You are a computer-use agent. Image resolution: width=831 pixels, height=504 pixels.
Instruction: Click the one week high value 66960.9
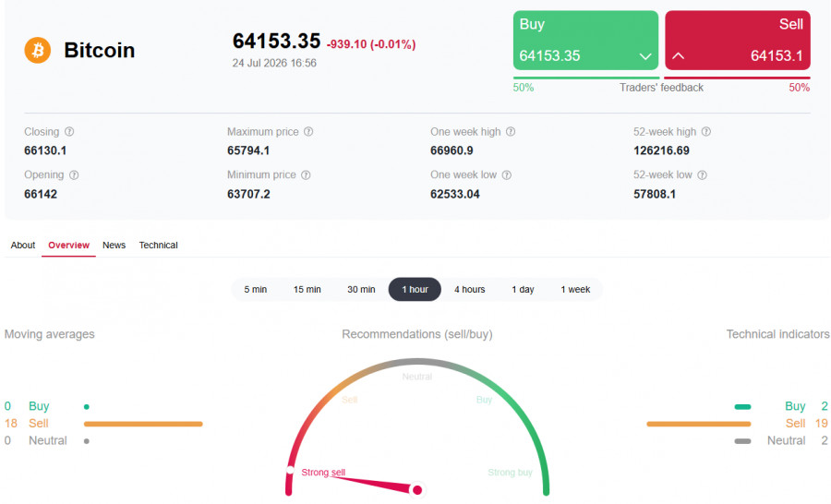(452, 151)
